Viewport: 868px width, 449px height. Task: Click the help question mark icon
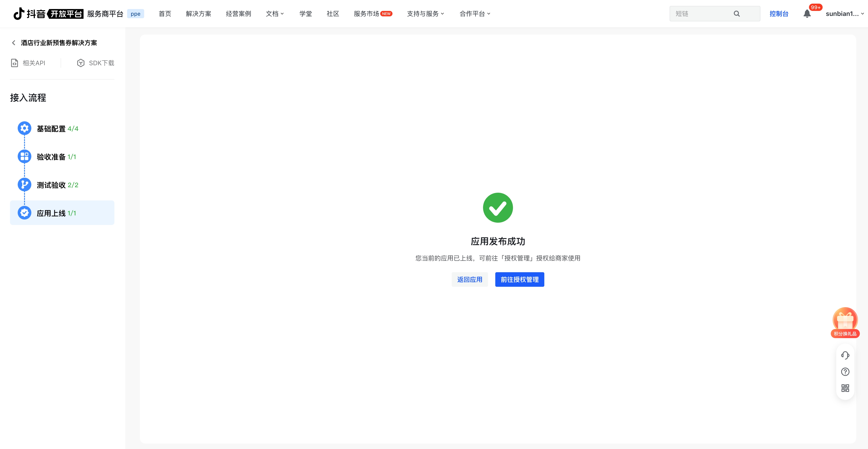(x=845, y=372)
